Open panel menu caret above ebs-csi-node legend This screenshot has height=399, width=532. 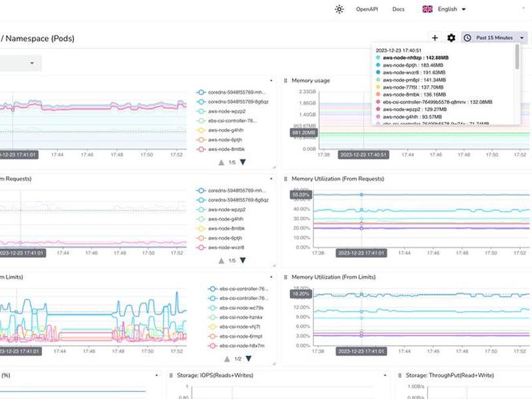pyautogui.click(x=271, y=277)
